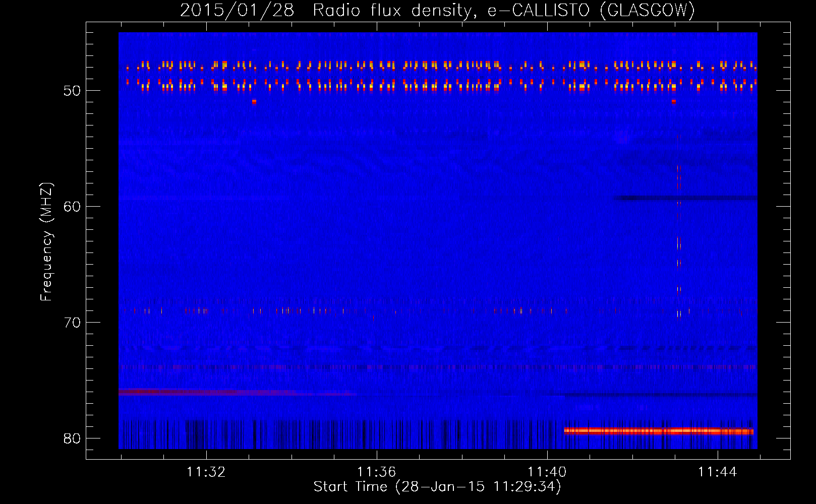816x504 pixels.
Task: Click the 50 frequency tick label
Action: tap(72, 91)
